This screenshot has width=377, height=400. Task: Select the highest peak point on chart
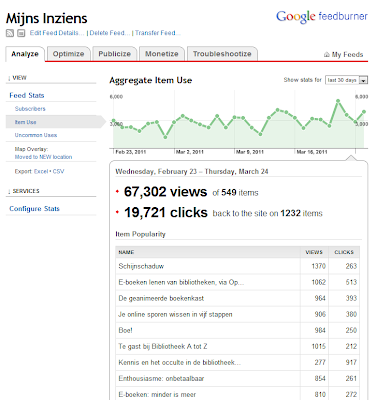pyautogui.click(x=338, y=101)
